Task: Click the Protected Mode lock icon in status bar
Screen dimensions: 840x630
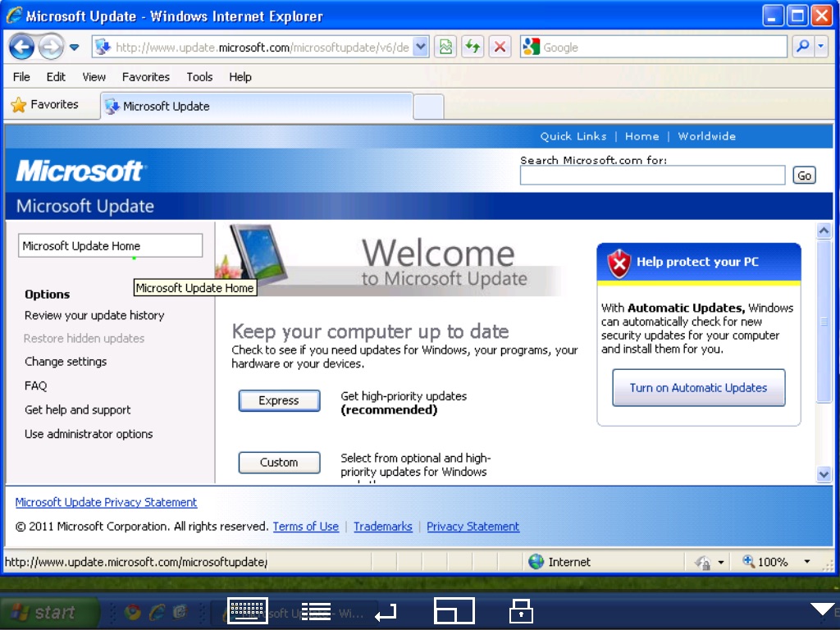Action: click(703, 563)
